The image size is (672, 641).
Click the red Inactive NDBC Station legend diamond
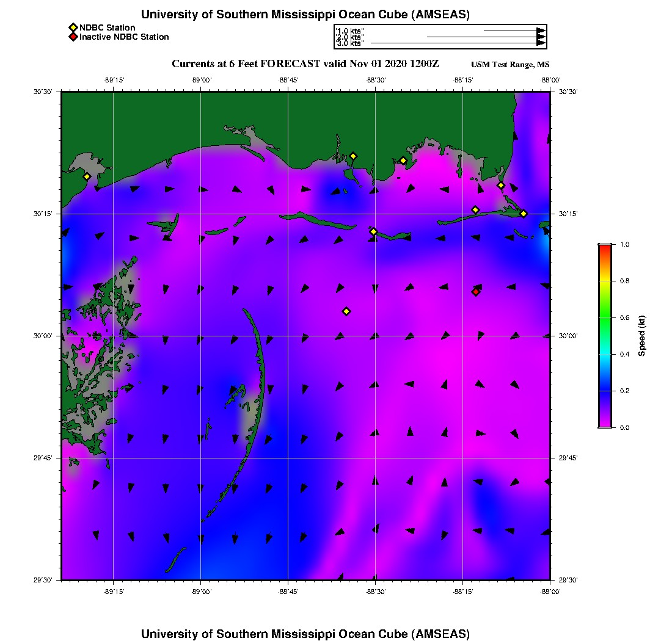[73, 37]
